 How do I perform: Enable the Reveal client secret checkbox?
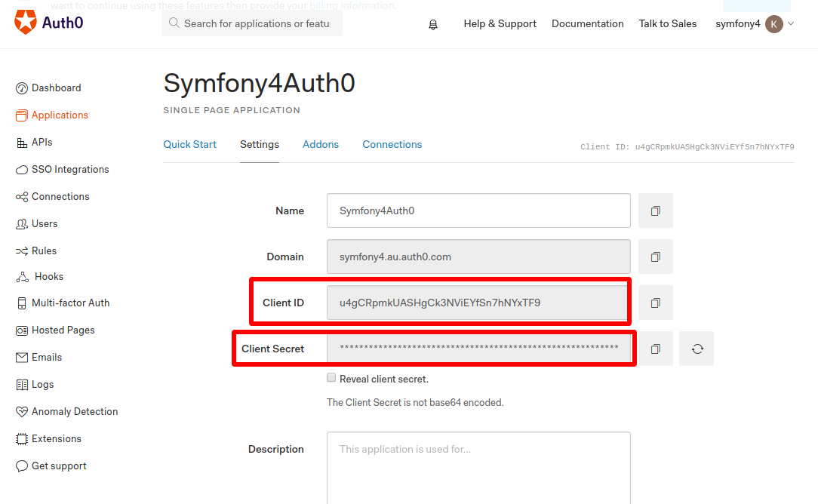click(331, 376)
